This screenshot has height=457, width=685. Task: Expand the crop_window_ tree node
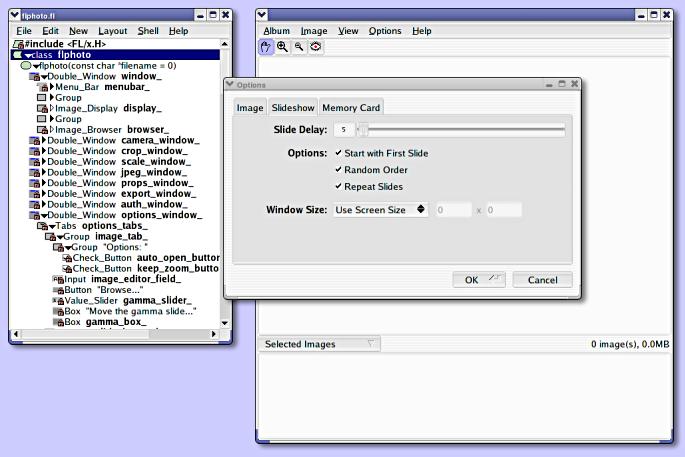[44, 151]
